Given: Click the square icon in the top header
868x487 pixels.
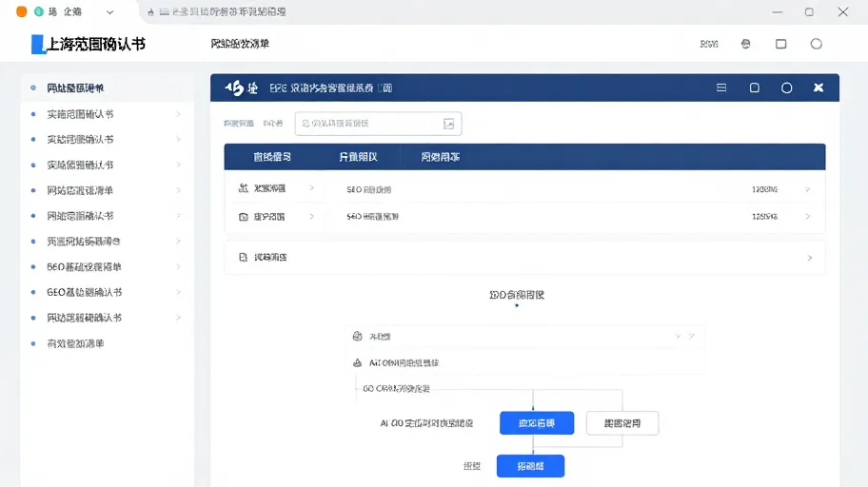Looking at the screenshot, I should point(781,44).
